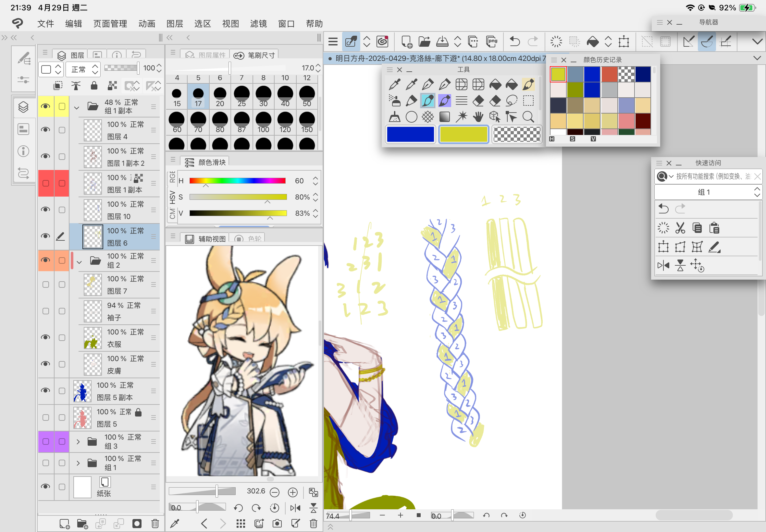The width and height of the screenshot is (766, 532).
Task: Click the sub view eyedropper icon
Action: click(175, 523)
